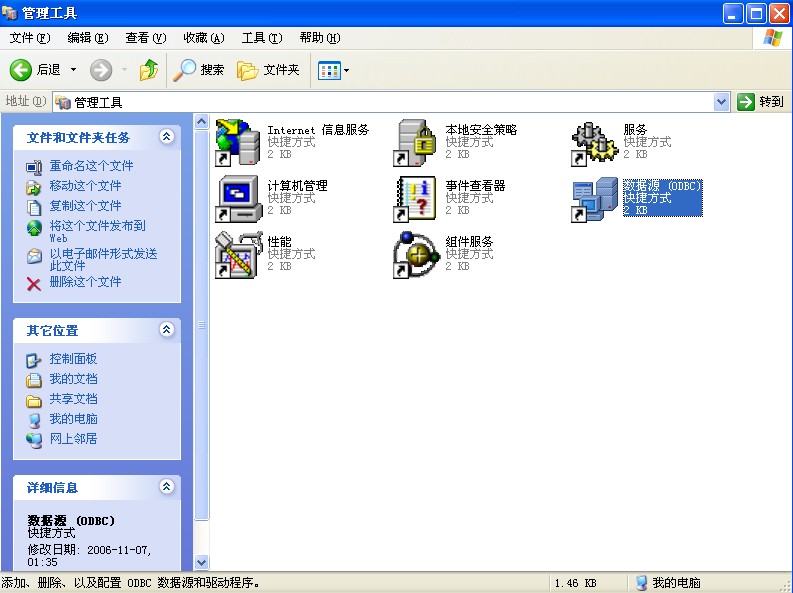793x593 pixels.
Task: Click the 搜索 toolbar button
Action: (x=200, y=70)
